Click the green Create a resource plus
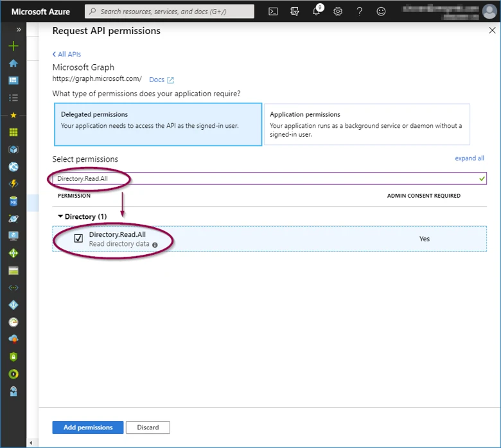 coord(13,46)
